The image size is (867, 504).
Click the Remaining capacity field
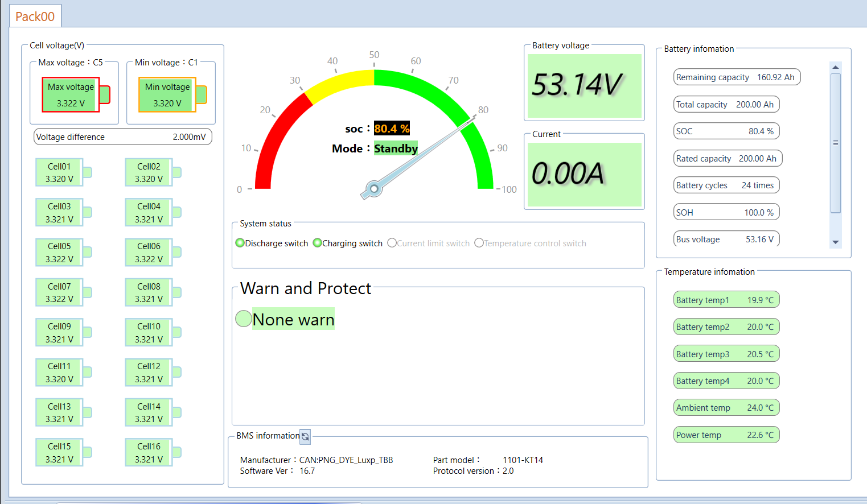737,77
